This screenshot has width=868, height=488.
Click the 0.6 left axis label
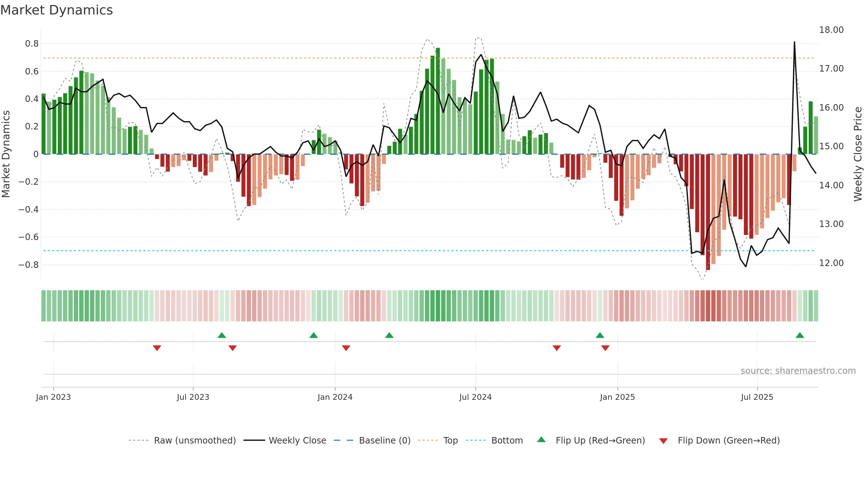click(x=32, y=71)
